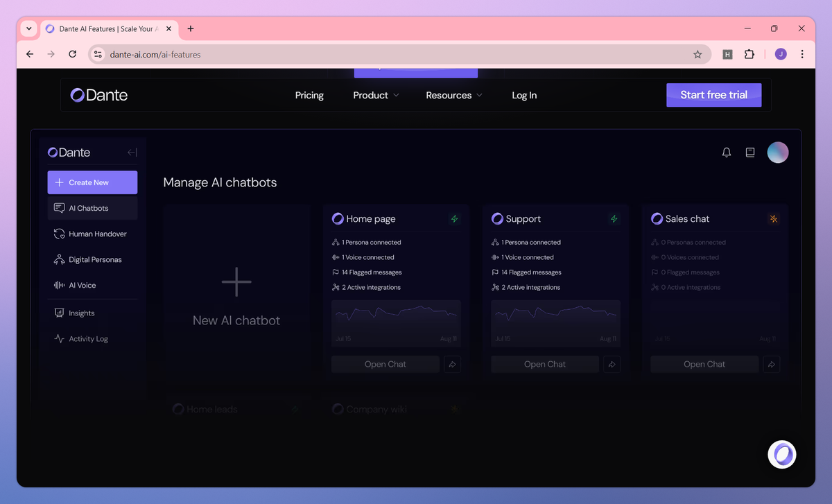The image size is (832, 504).
Task: Open the tab search dropdown arrow
Action: tap(28, 28)
